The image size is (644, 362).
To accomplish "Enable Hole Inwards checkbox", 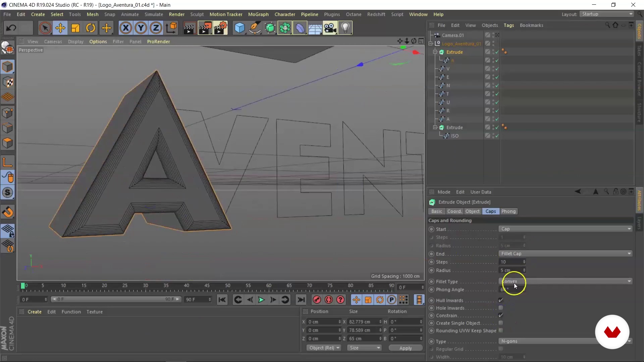I will click(501, 308).
